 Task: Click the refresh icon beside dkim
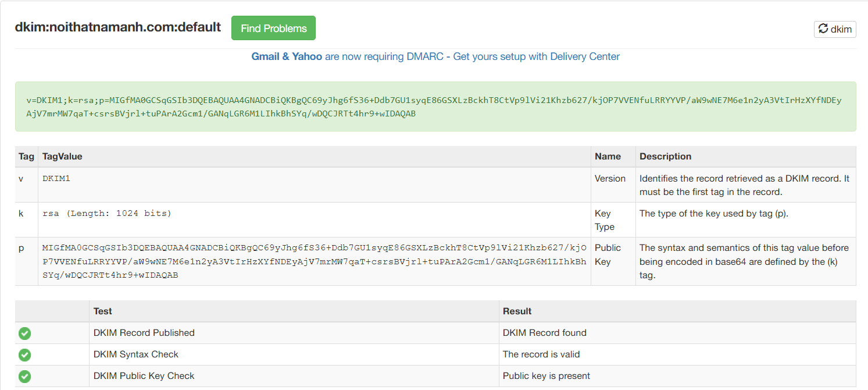tap(823, 29)
